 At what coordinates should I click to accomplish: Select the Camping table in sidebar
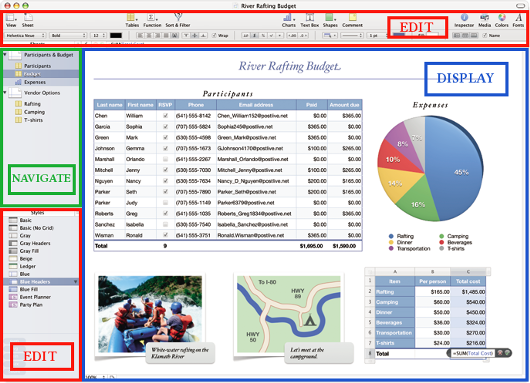(34, 112)
